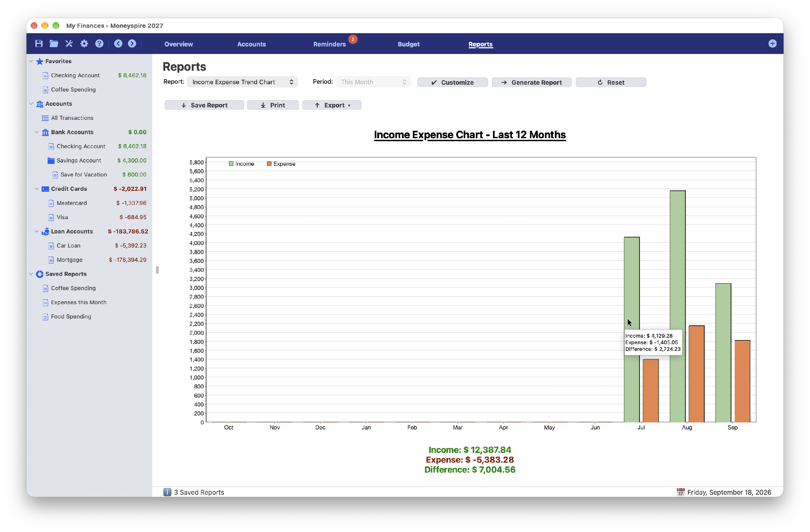Select Mortgage in the sidebar

(x=69, y=260)
